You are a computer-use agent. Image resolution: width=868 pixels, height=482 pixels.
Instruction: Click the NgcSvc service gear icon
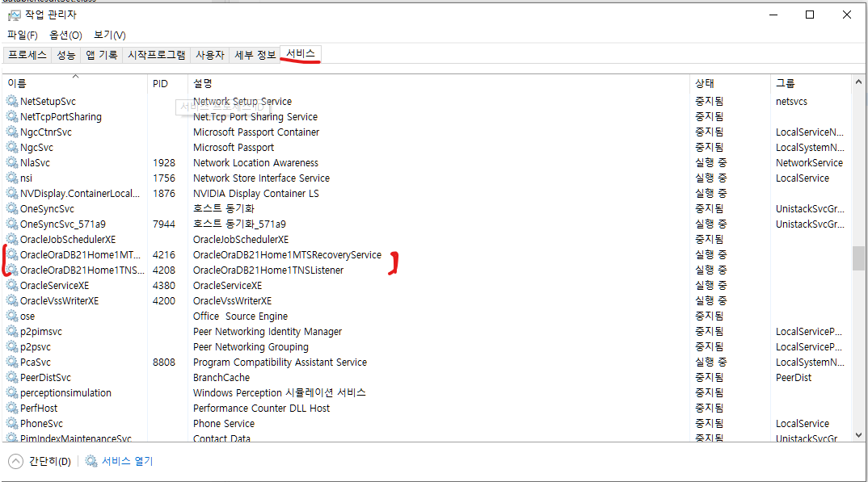pyautogui.click(x=12, y=147)
